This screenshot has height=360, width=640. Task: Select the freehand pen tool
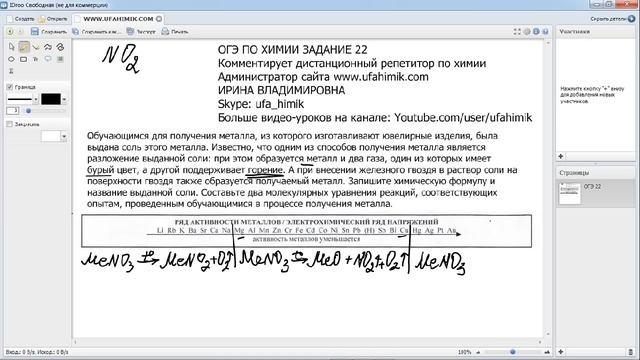(24, 47)
